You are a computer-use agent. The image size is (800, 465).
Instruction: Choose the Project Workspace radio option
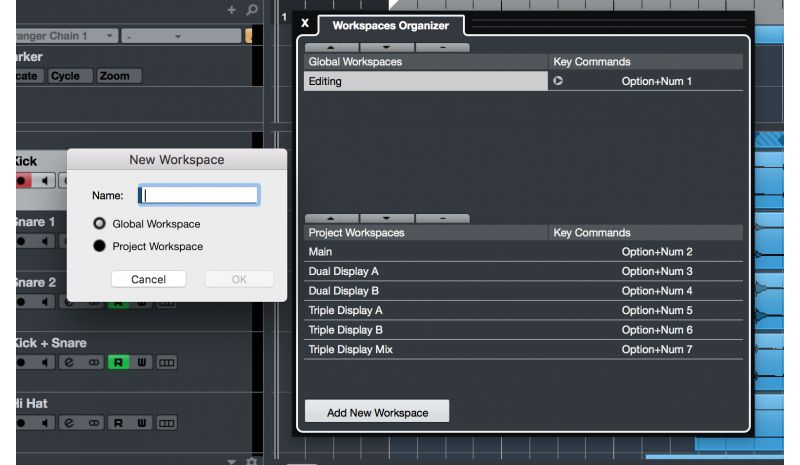coord(99,246)
